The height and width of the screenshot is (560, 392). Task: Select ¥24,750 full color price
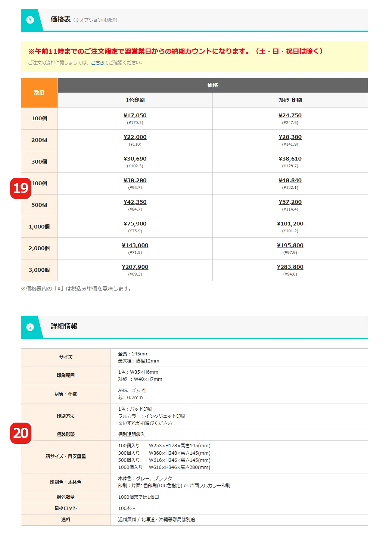[x=290, y=115]
